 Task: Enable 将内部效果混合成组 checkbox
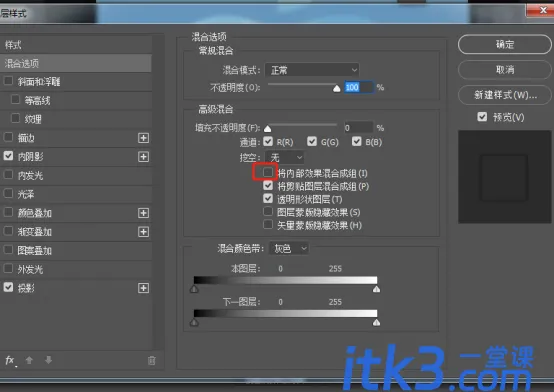[268, 172]
